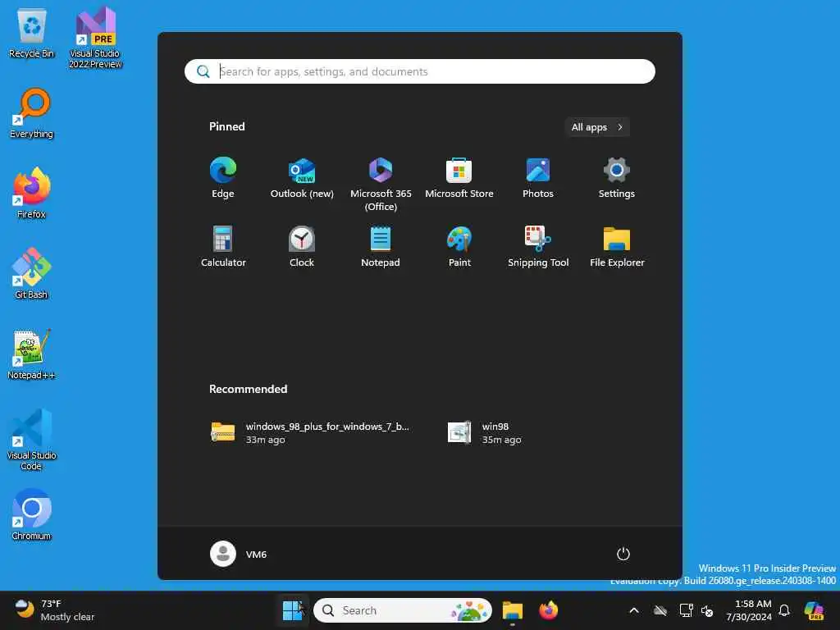Select Recycle Bin on the desktop

click(32, 33)
